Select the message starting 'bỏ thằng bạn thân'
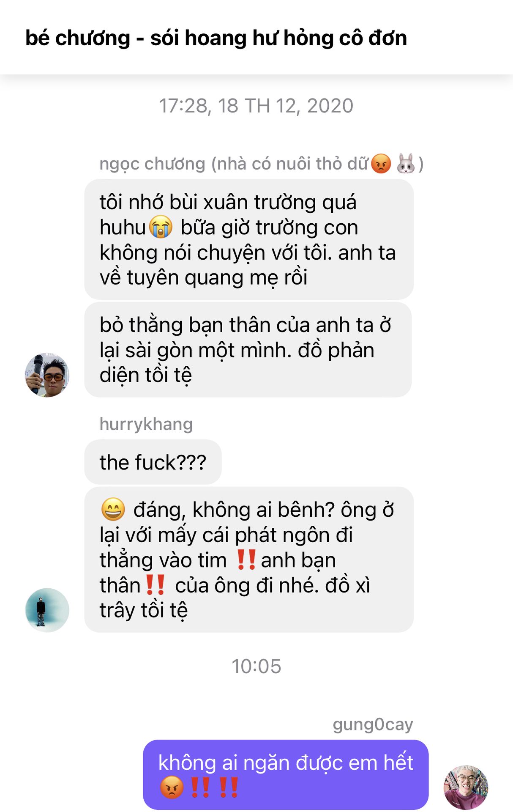Image resolution: width=513 pixels, height=812 pixels. click(x=248, y=350)
